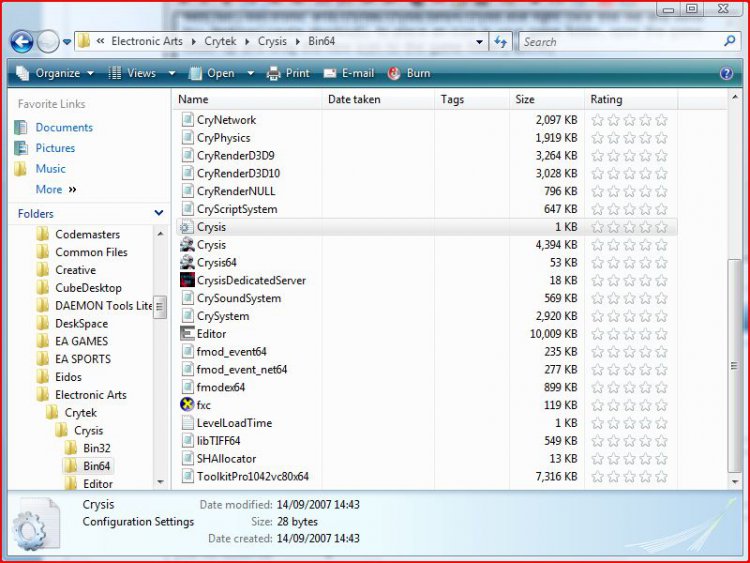Select the CrySoundSystem file icon
Screen dimensions: 750x563
(x=188, y=298)
